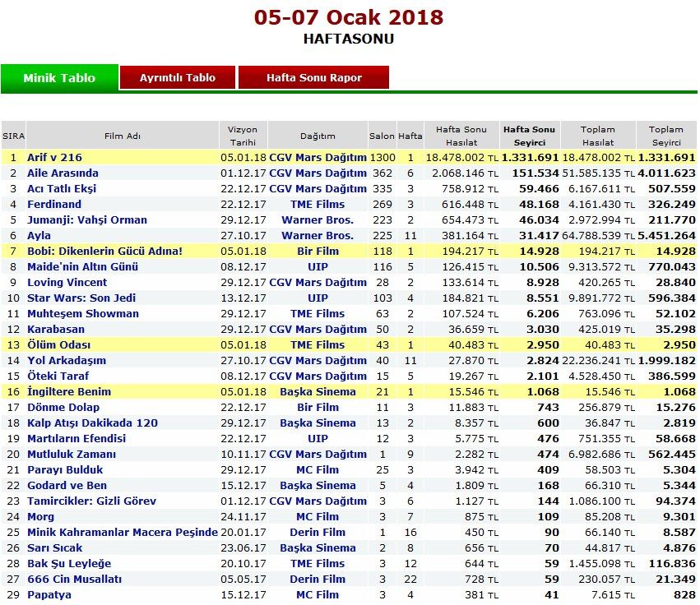Open the Papatya film link
This screenshot has height=605, width=700.
(x=49, y=594)
